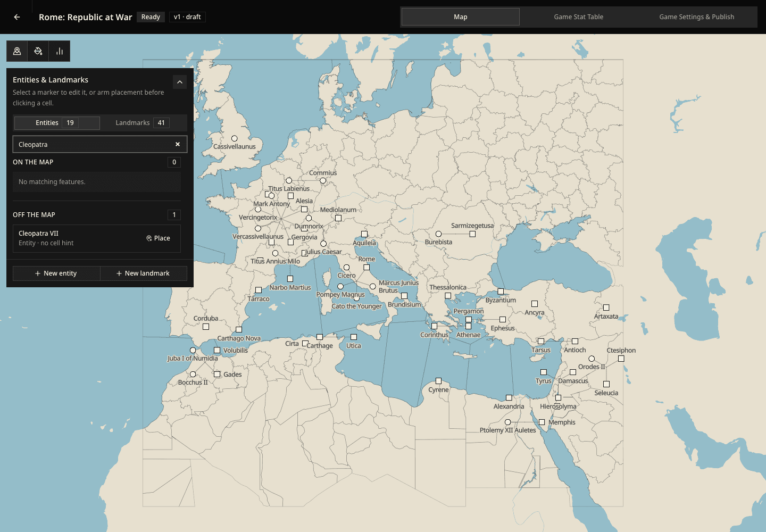Image resolution: width=766 pixels, height=532 pixels.
Task: Select the Volubilis landmark marker
Action: pyautogui.click(x=217, y=351)
